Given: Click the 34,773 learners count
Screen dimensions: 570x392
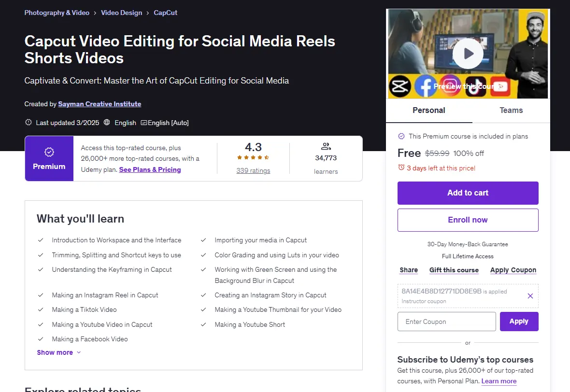Looking at the screenshot, I should coord(326,158).
